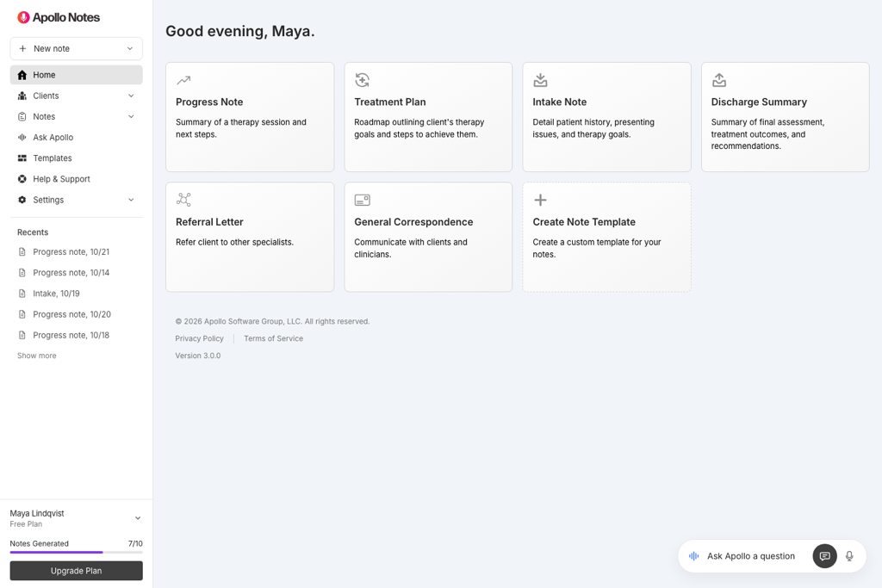
Task: Click the Apollo Notes logo icon
Action: pyautogui.click(x=23, y=17)
